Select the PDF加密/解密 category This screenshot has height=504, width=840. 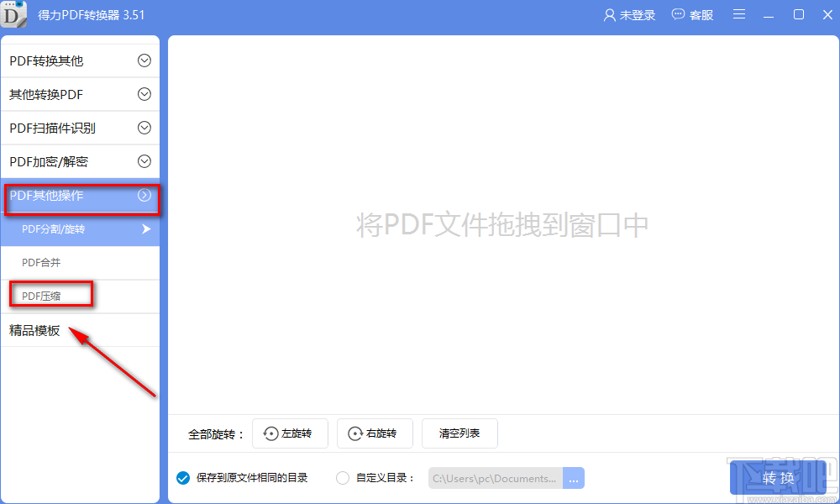[x=81, y=161]
